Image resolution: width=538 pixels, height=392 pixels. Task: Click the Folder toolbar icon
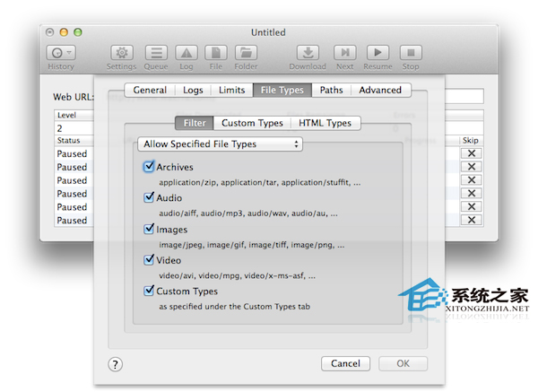[x=246, y=53]
